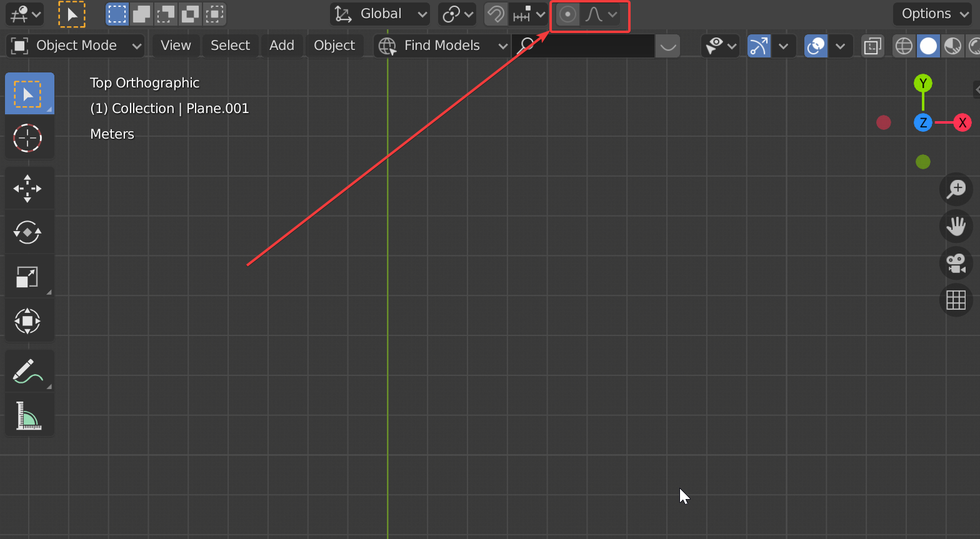Toggle show gizmos button
The image size is (980, 539).
click(x=759, y=46)
